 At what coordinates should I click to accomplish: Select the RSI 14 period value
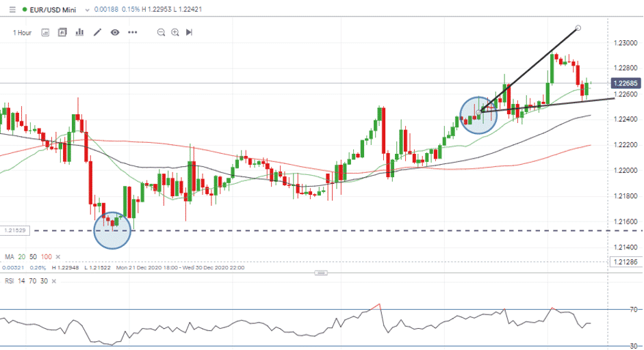(x=21, y=281)
